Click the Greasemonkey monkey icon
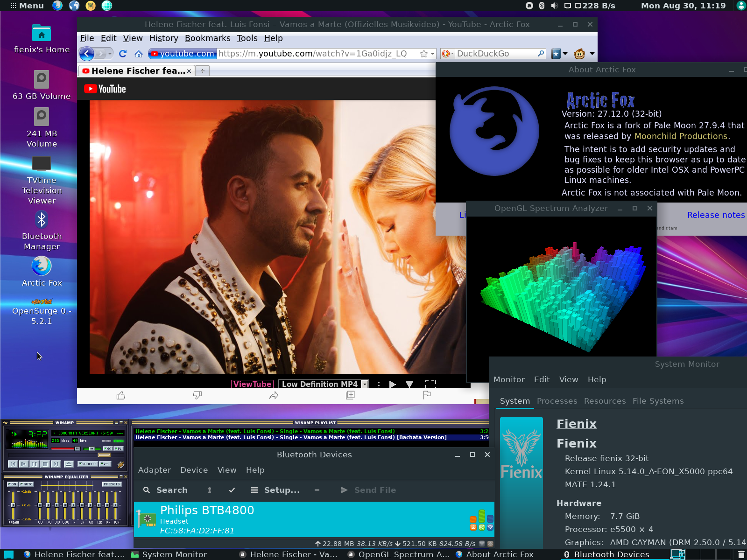747x560 pixels. point(579,54)
